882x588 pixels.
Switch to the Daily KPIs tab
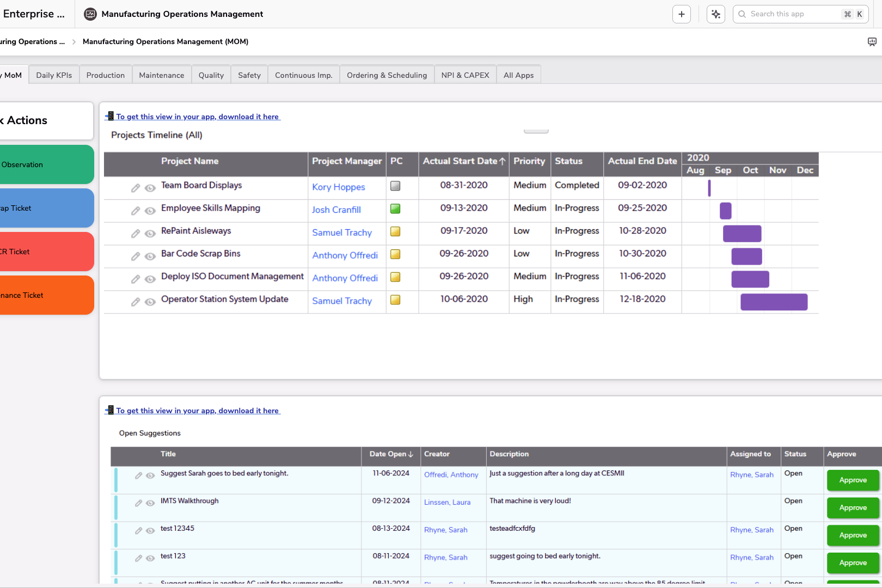54,75
